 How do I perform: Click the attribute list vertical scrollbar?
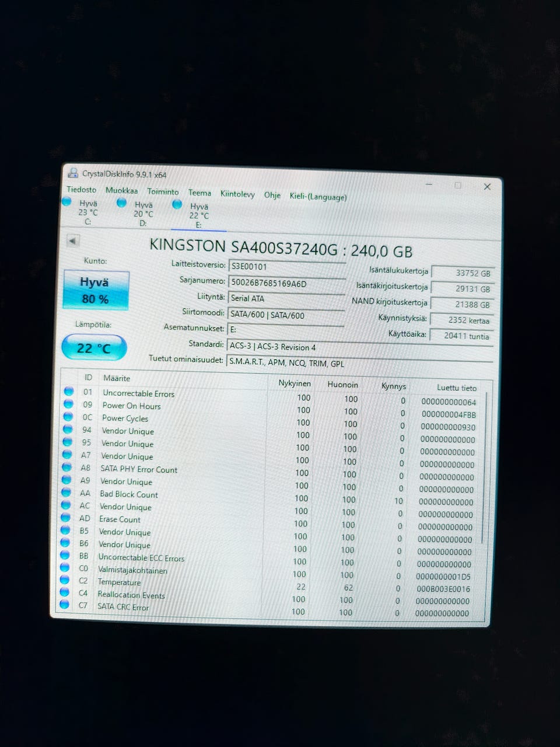tap(484, 468)
